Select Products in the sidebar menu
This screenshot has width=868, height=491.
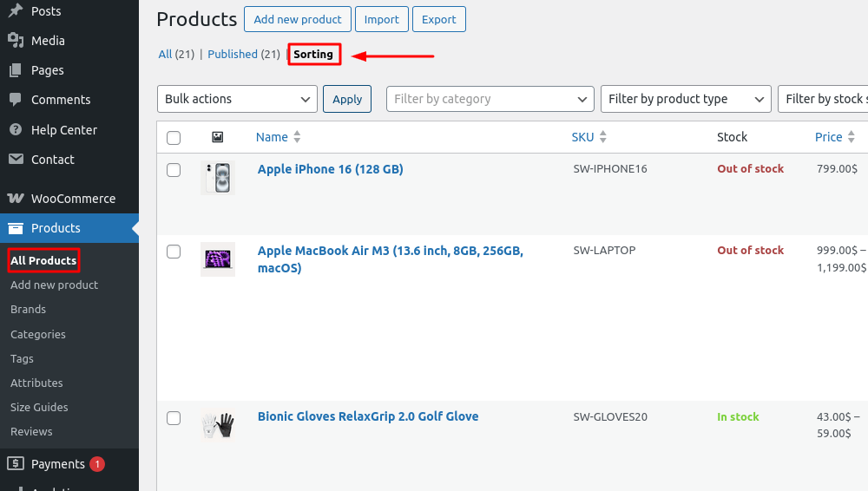(x=56, y=228)
